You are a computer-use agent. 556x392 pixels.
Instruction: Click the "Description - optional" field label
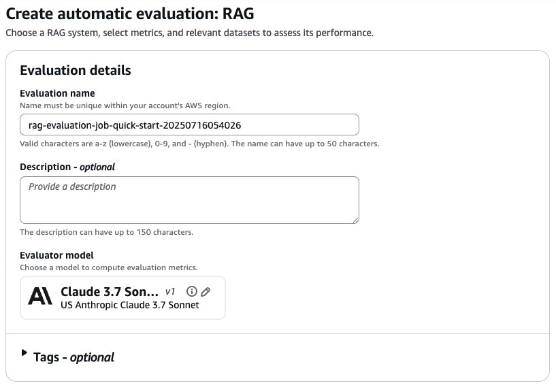pyautogui.click(x=67, y=167)
